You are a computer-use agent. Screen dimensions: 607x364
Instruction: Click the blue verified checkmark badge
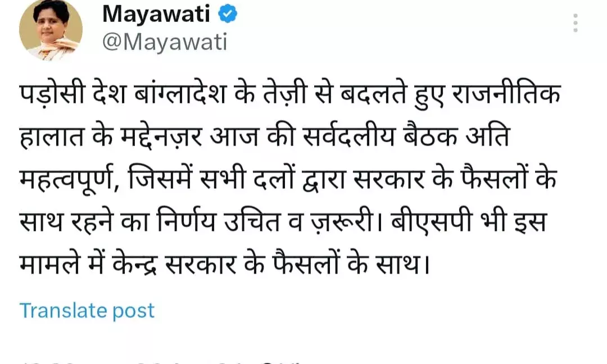coord(228,14)
